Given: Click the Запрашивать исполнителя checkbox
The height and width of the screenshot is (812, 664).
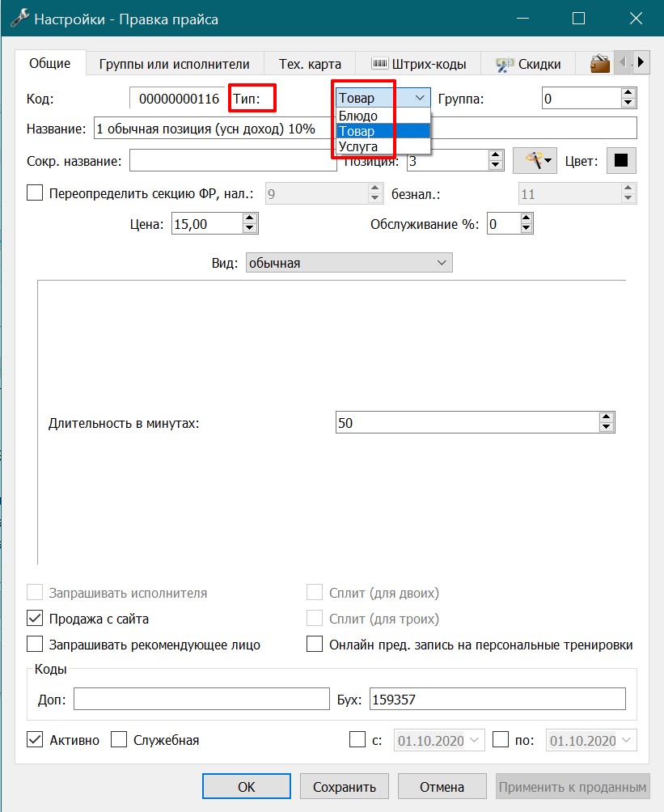Looking at the screenshot, I should coord(35,593).
